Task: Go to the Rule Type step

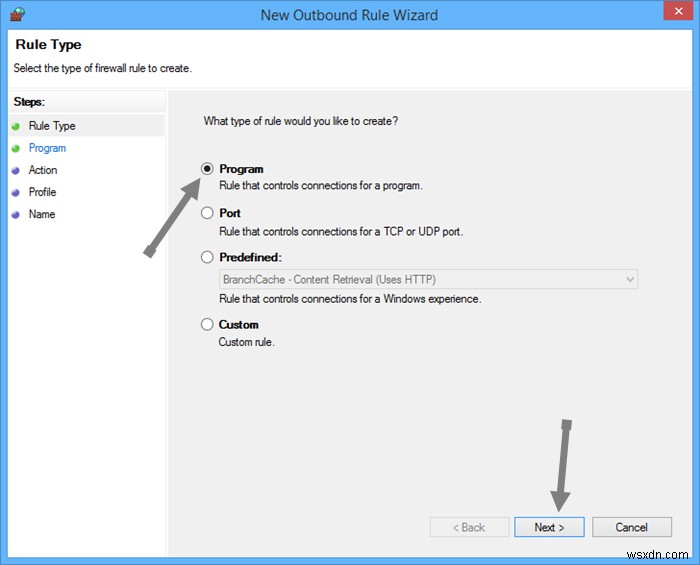Action: (52, 126)
